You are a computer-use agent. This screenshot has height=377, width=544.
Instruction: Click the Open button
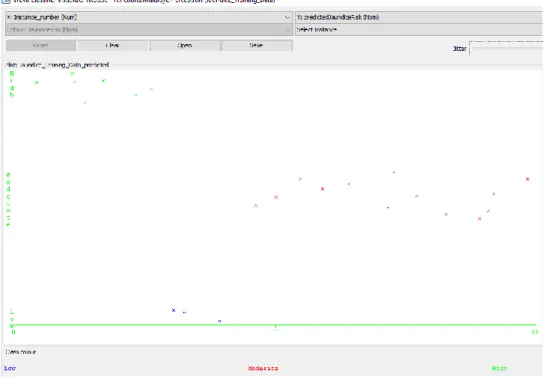(x=185, y=45)
